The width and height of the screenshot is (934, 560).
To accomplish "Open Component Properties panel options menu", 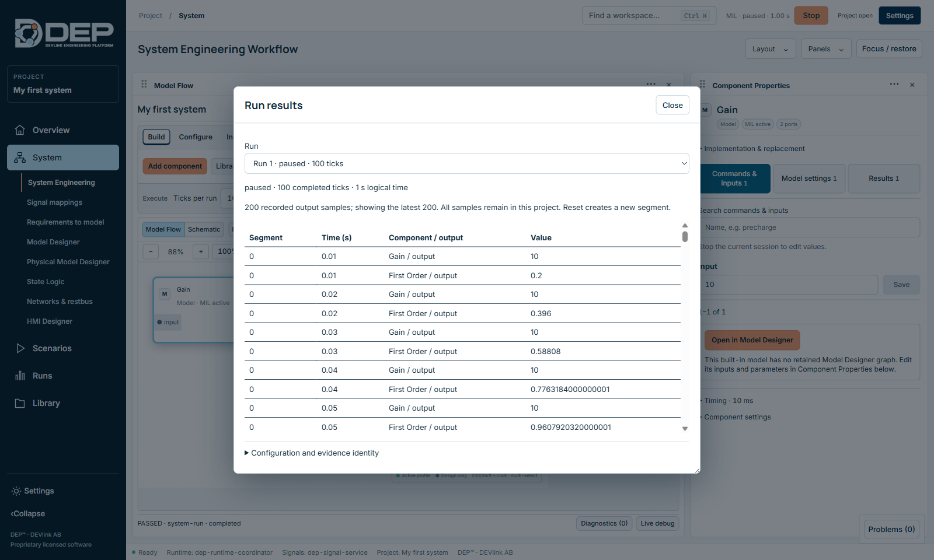I will point(894,85).
